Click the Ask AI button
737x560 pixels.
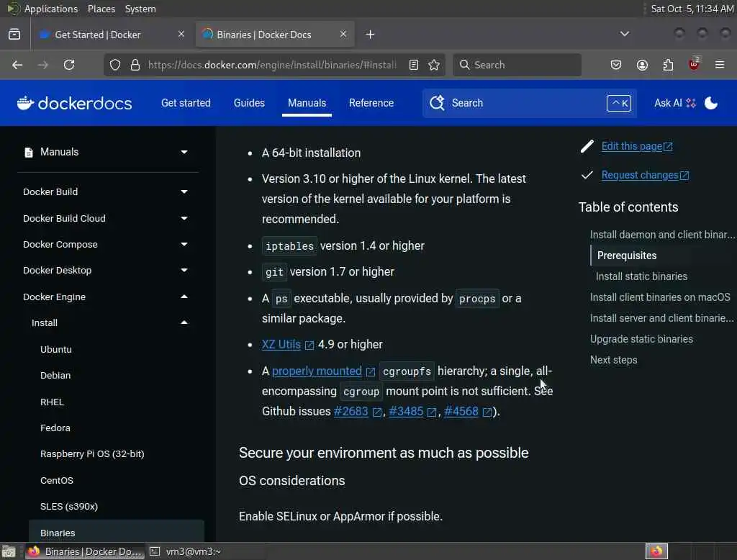674,103
